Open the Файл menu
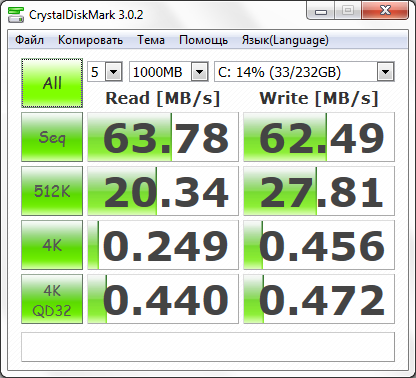 click(29, 40)
